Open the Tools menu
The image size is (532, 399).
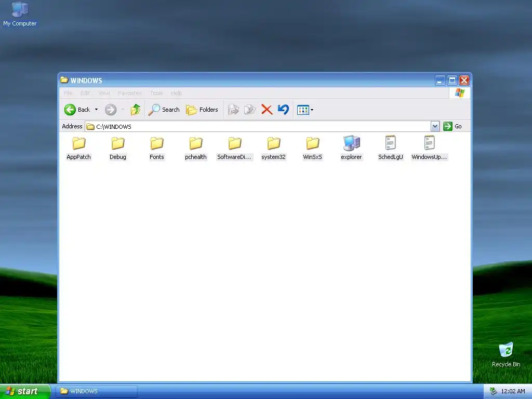[x=156, y=93]
